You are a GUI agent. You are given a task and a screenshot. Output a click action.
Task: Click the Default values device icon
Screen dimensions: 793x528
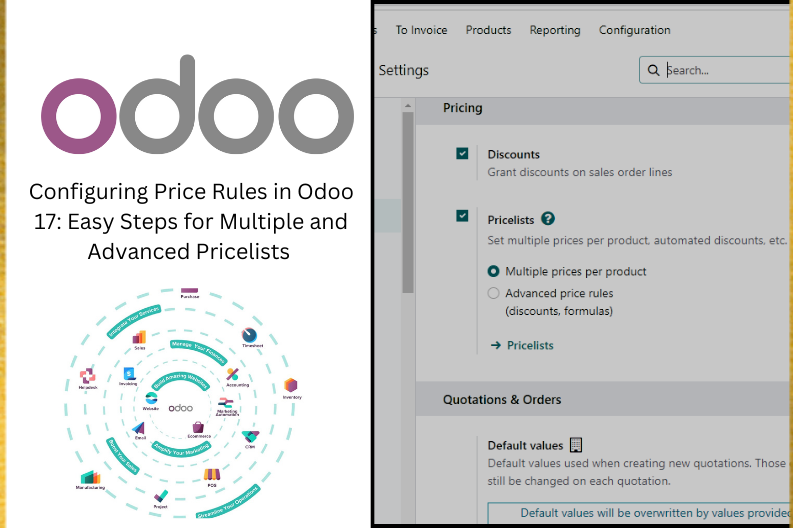[x=576, y=445]
